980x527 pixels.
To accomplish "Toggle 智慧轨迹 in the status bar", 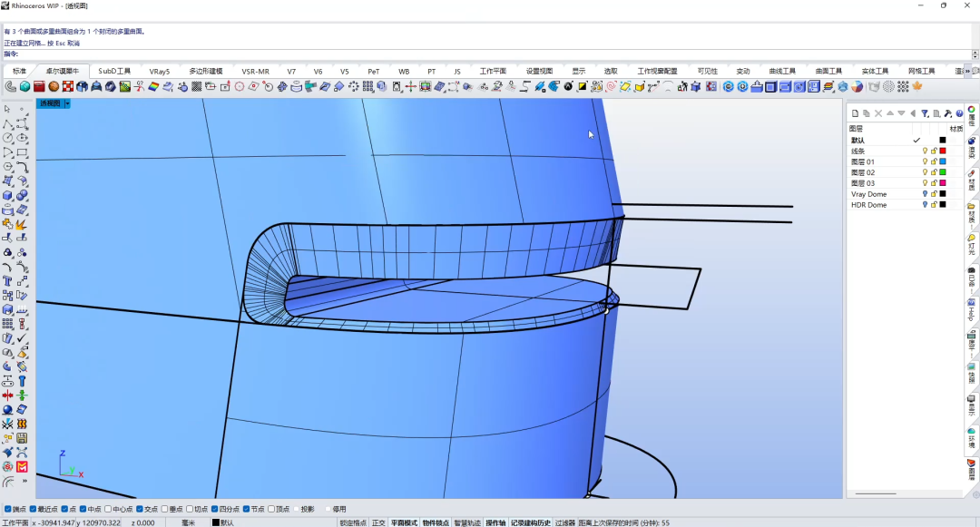I will (467, 522).
